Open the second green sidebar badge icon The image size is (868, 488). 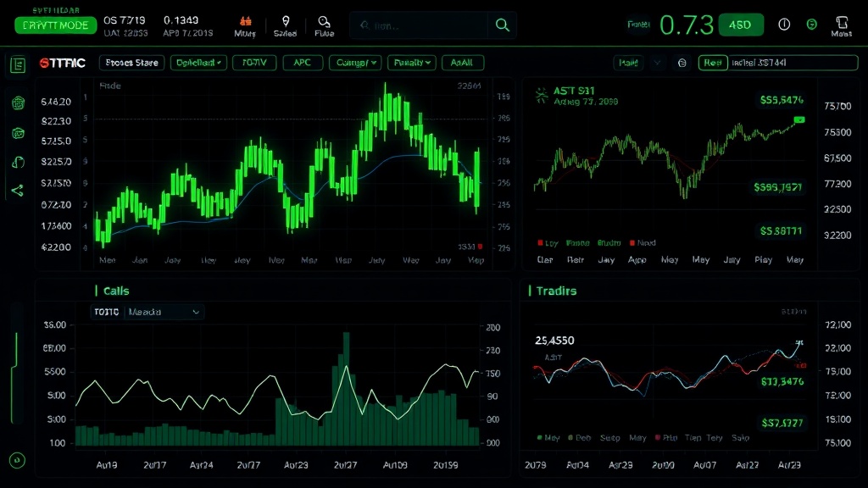click(19, 133)
